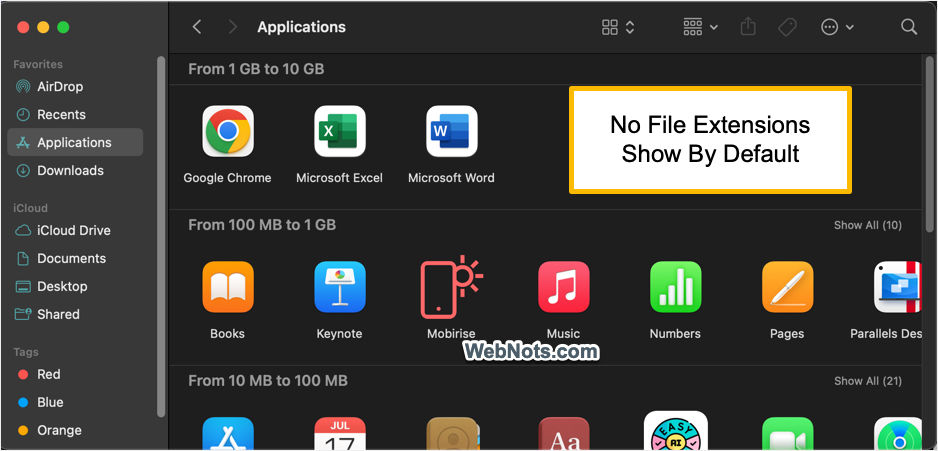The height and width of the screenshot is (451, 938).
Task: Open AirDrop in the sidebar
Action: pyautogui.click(x=75, y=87)
